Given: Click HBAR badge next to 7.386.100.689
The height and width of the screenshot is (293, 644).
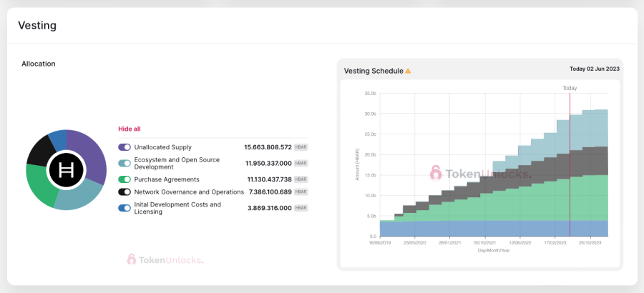Looking at the screenshot, I should (x=301, y=192).
